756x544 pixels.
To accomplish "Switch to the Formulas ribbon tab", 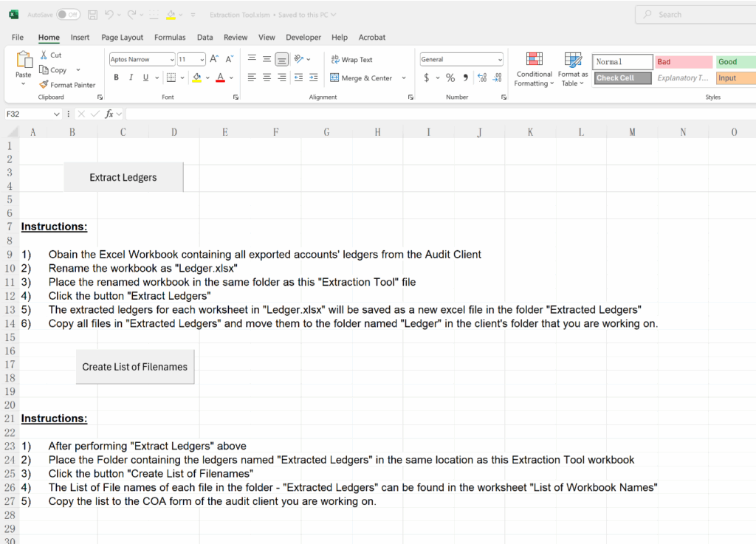I will 170,37.
